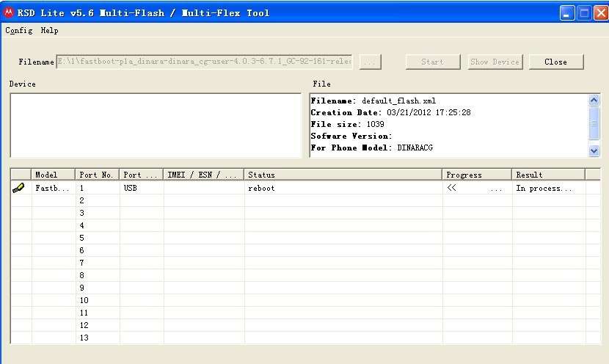Image resolution: width=609 pixels, height=364 pixels.
Task: Click the empty Device list box
Action: [156, 125]
